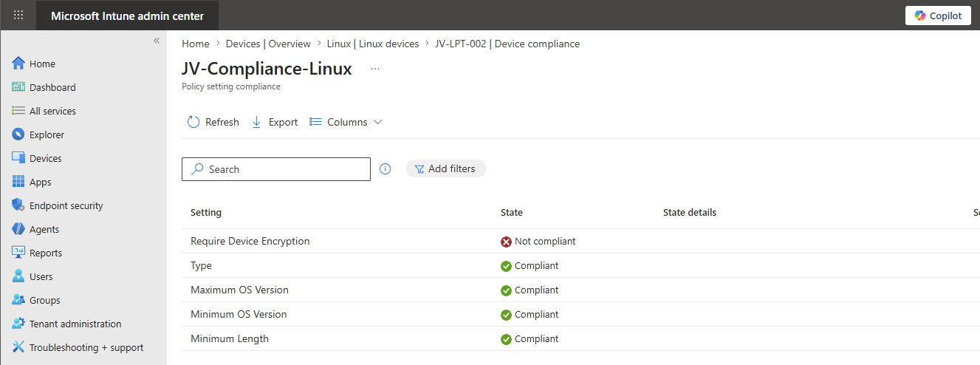Click green Compliant icon for Type

pos(506,266)
